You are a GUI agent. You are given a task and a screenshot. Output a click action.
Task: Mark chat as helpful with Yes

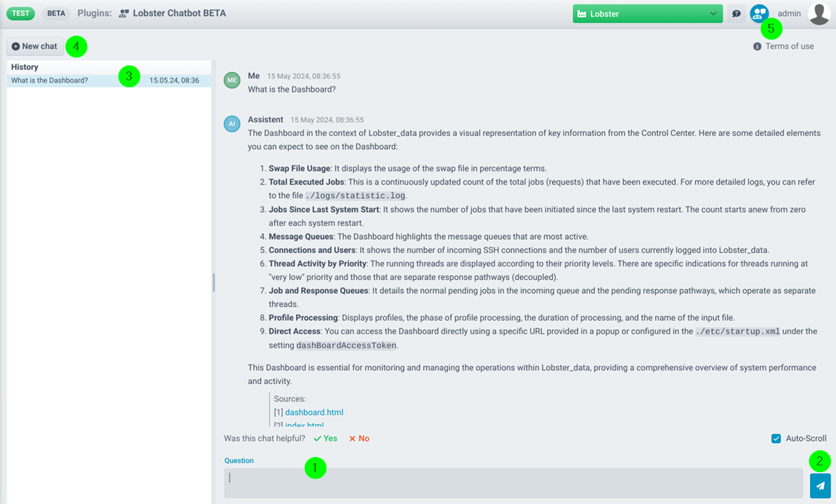(325, 438)
